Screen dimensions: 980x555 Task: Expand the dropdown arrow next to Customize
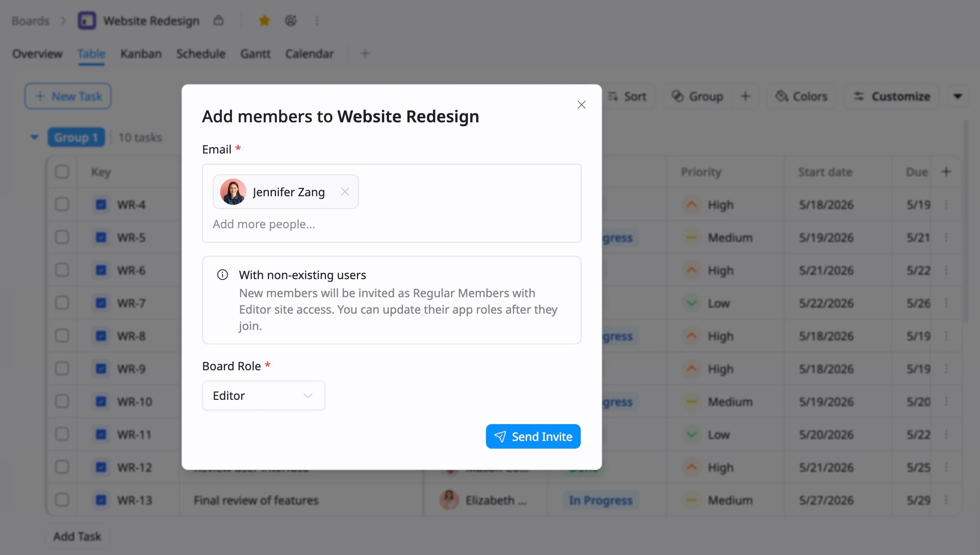point(958,96)
